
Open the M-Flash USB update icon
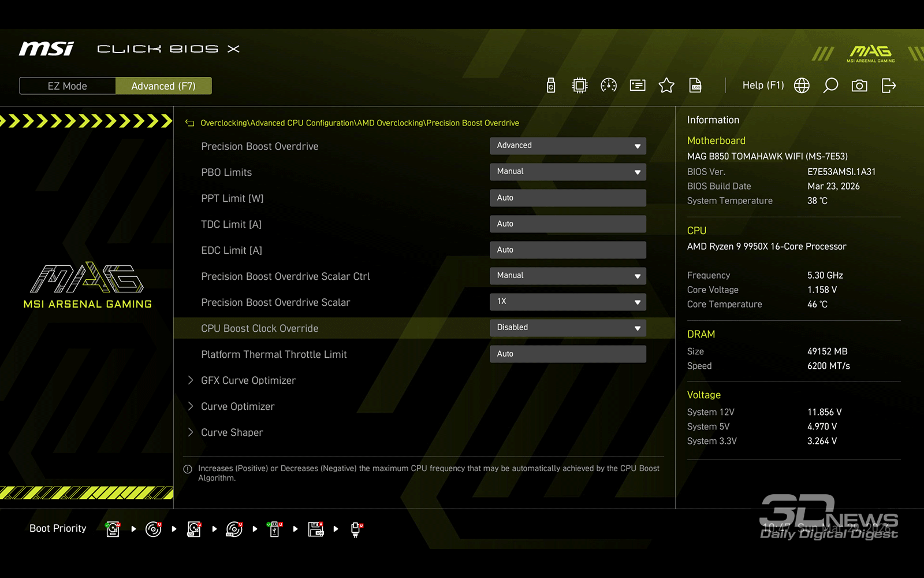[551, 86]
